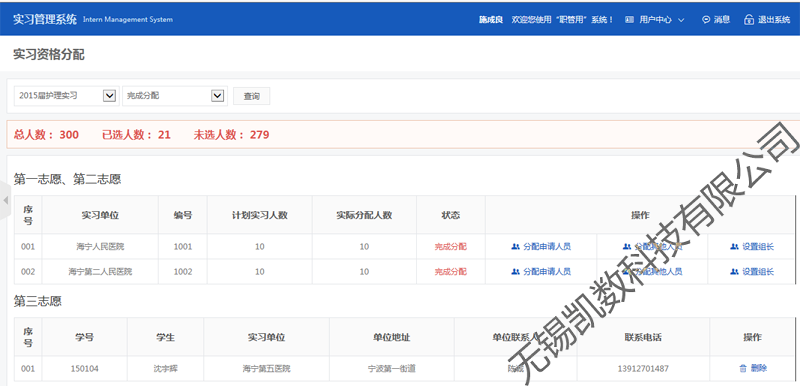The height and width of the screenshot is (386, 800).
Task: Click the people icon beside 设置组长 in row 002
Action: tap(735, 272)
